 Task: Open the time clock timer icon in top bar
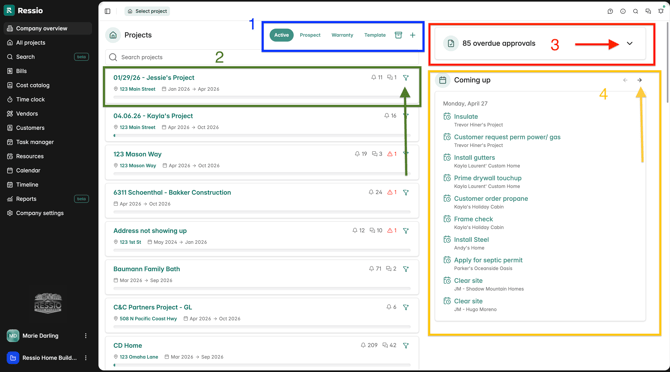coord(610,11)
